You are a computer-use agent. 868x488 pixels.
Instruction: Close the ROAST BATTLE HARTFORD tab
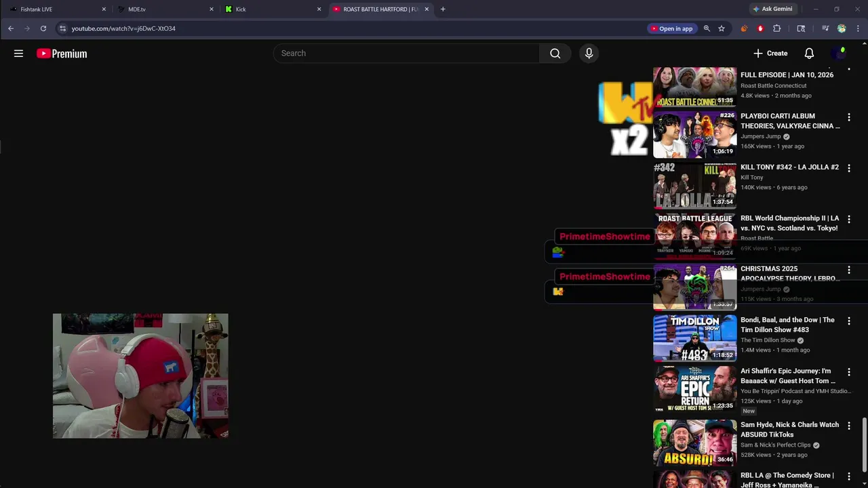427,9
